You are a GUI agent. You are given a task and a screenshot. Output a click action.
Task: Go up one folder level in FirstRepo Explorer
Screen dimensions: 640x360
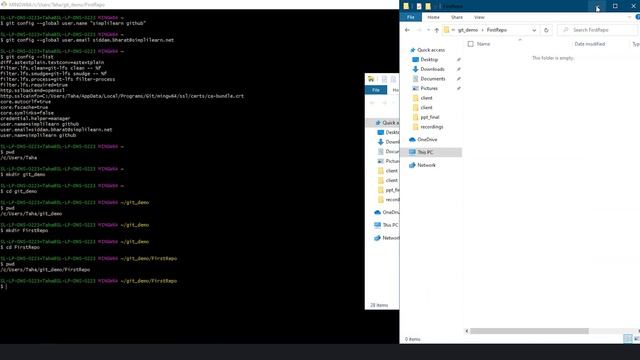[x=437, y=30]
